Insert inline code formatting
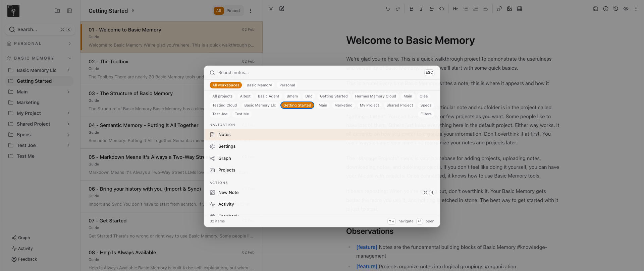The height and width of the screenshot is (271, 644). 442,9
